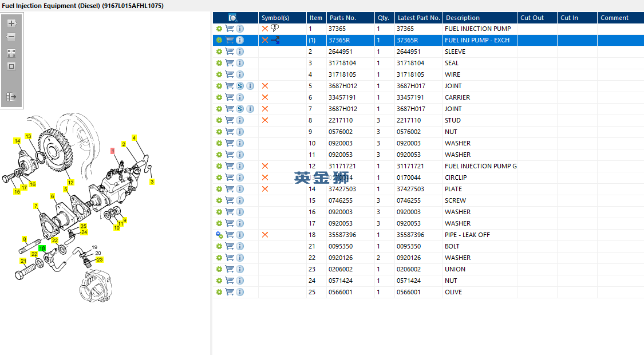Click the supersession S icon for item 7 JOINT
This screenshot has height=355, width=644.
(240, 109)
